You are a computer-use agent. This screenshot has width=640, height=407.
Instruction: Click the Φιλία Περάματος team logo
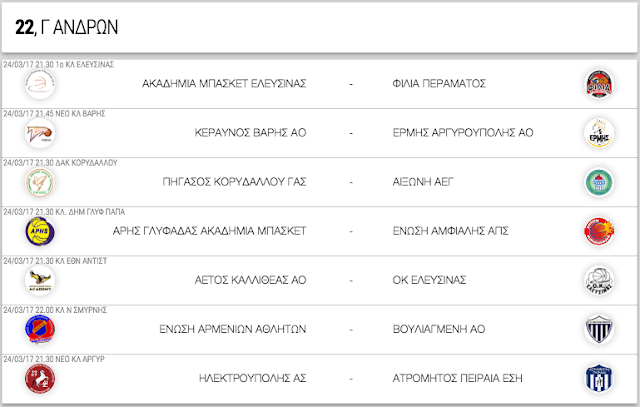[x=599, y=84]
